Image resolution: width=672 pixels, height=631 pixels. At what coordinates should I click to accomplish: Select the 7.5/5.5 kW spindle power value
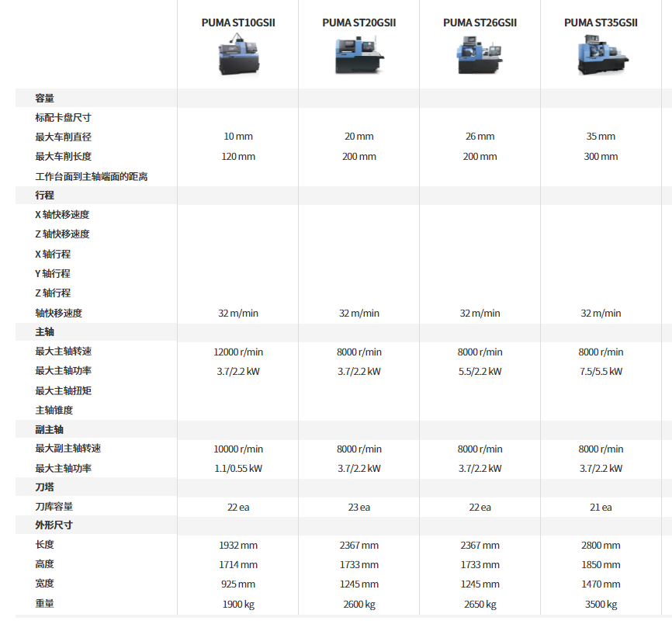(x=601, y=371)
